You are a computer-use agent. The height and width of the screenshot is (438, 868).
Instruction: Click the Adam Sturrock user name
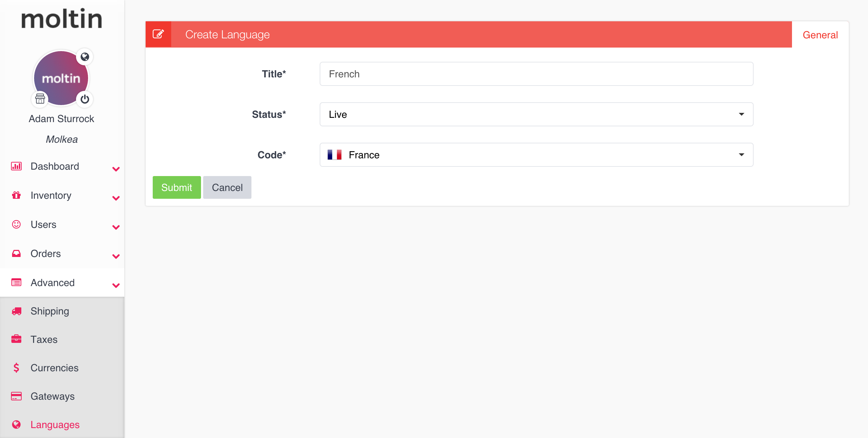61,119
